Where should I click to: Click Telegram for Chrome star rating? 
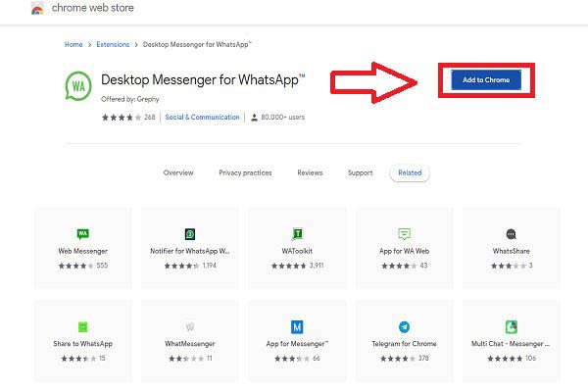point(398,359)
